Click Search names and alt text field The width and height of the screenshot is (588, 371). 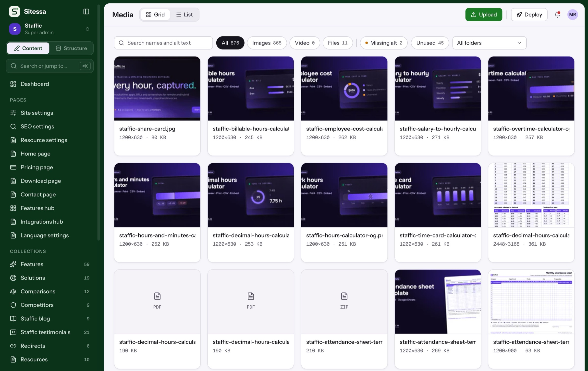pyautogui.click(x=163, y=43)
